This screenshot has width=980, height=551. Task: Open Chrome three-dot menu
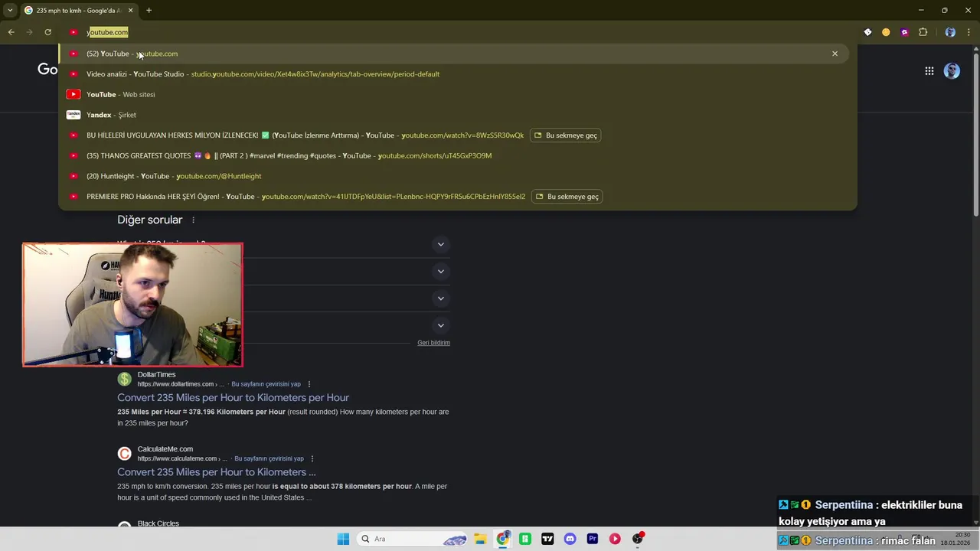(x=969, y=32)
